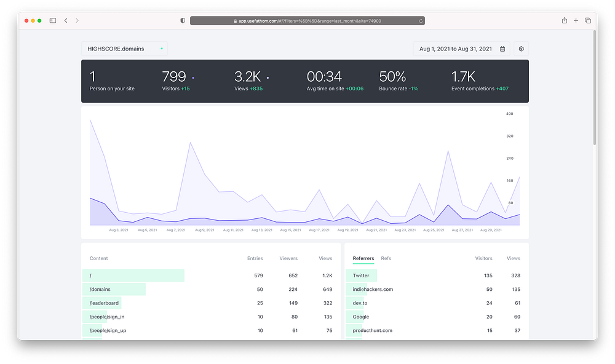The image size is (615, 364).
Task: Reload page with refresh icon
Action: coord(421,21)
